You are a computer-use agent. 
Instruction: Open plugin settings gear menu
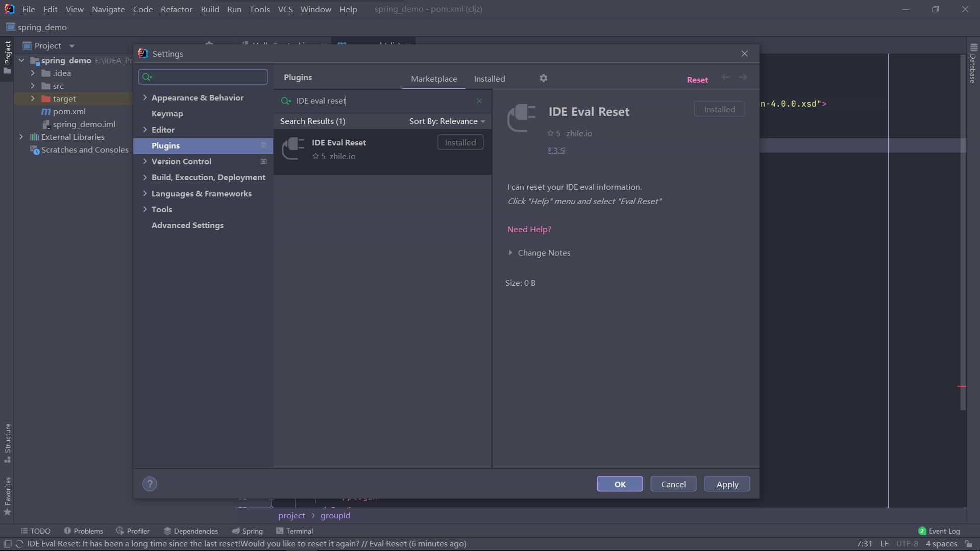tap(543, 78)
